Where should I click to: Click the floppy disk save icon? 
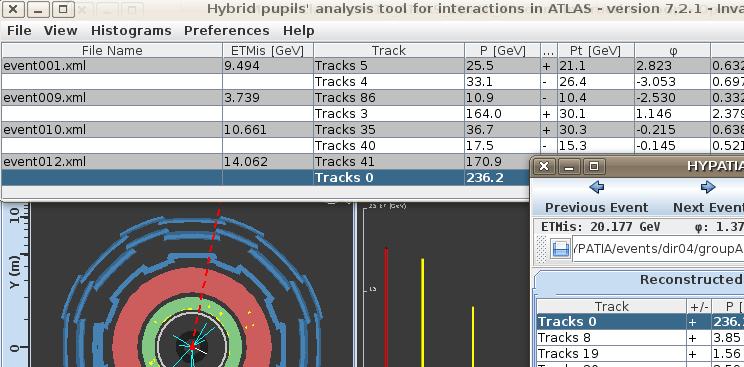(x=560, y=249)
